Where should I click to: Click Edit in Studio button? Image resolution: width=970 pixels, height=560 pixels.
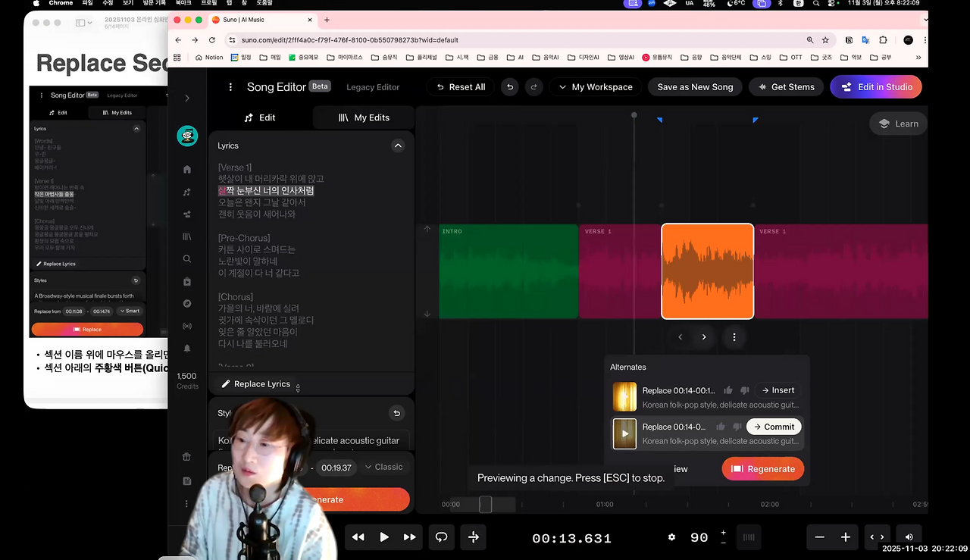(x=876, y=87)
